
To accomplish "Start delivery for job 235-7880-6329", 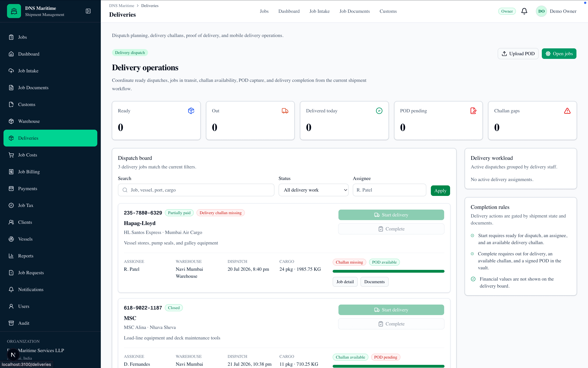I will pos(391,215).
